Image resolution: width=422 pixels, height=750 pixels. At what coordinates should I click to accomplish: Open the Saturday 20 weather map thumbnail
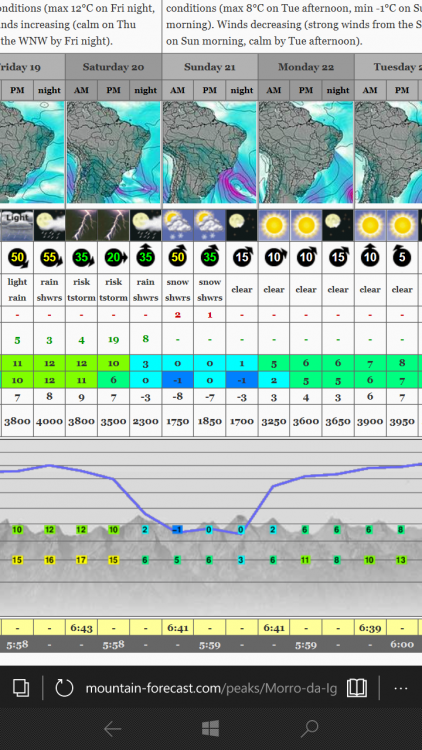pyautogui.click(x=113, y=153)
